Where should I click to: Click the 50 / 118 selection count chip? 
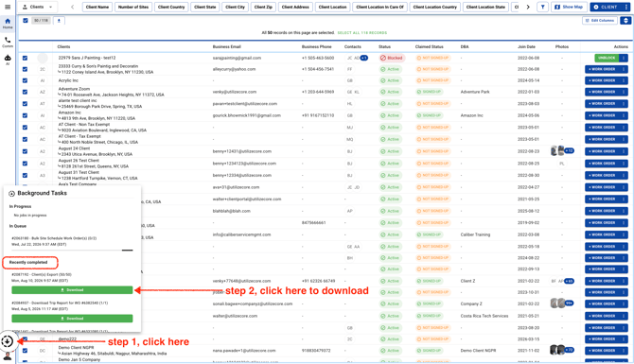[x=41, y=21]
